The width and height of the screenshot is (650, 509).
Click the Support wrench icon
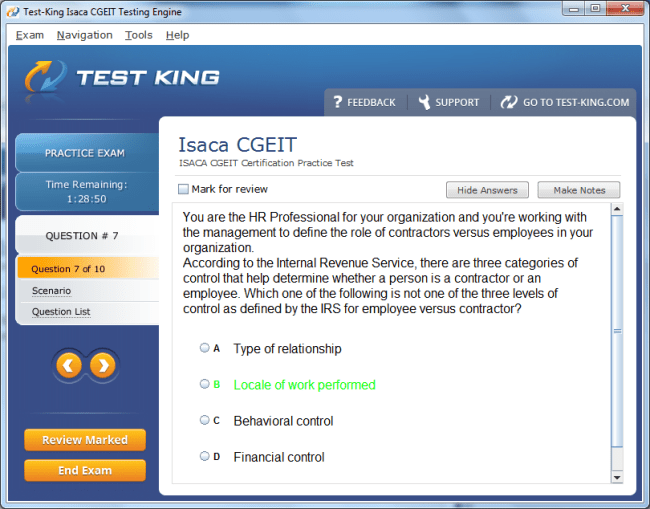424,102
